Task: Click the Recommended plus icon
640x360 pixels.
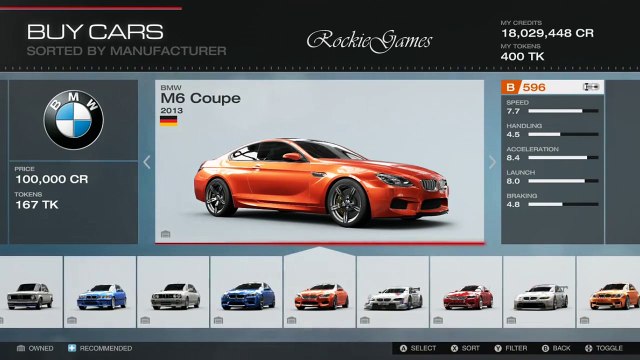Action: [72, 348]
